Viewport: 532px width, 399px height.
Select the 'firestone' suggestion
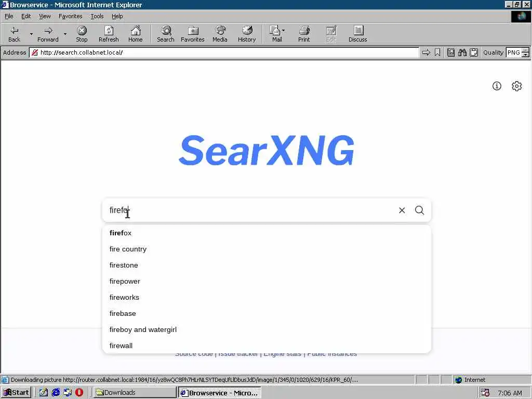pos(267,265)
